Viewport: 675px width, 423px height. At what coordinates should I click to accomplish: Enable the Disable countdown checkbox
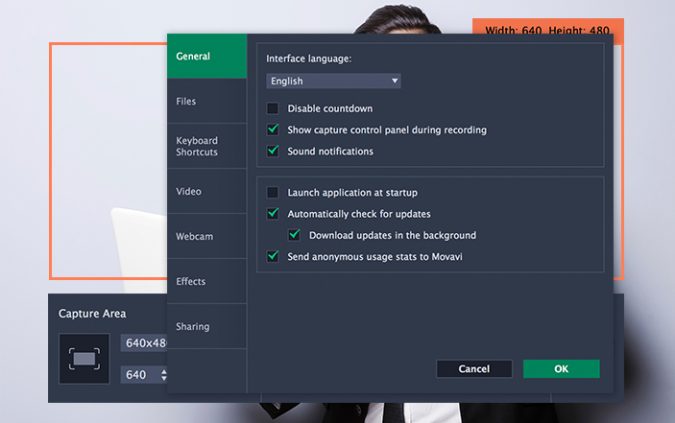(272, 108)
